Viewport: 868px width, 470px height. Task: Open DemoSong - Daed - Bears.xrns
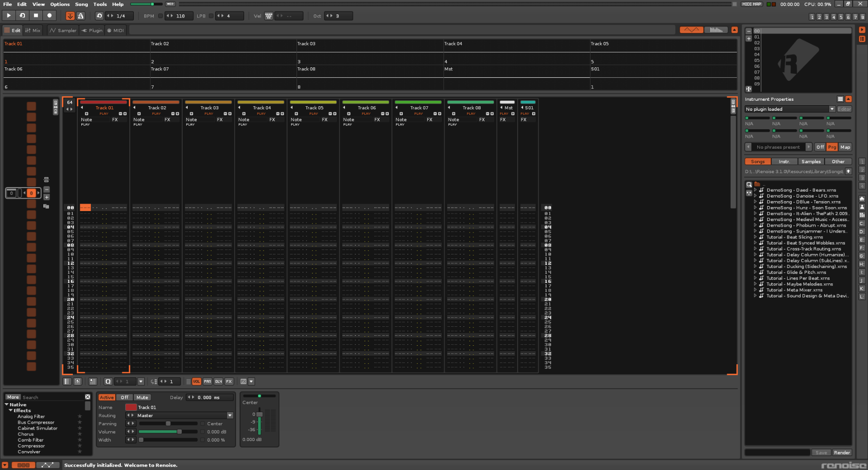coord(801,190)
